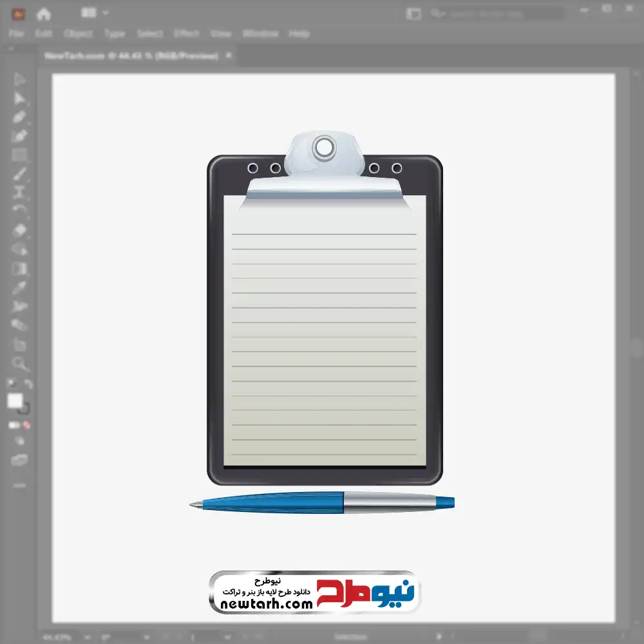Select the Eraser tool
644x644 pixels.
(20, 230)
